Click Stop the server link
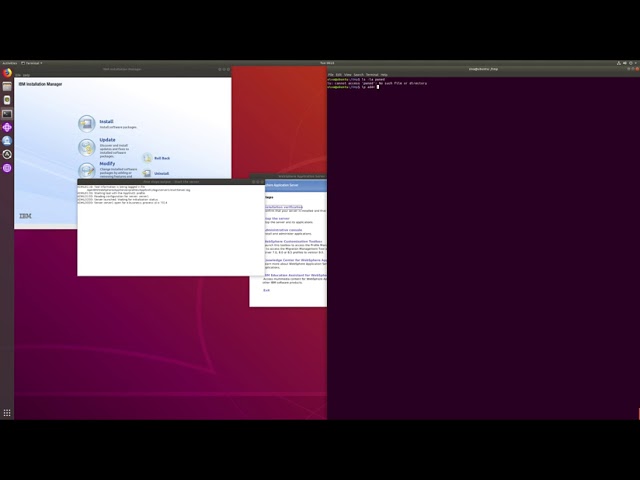 tap(277, 218)
